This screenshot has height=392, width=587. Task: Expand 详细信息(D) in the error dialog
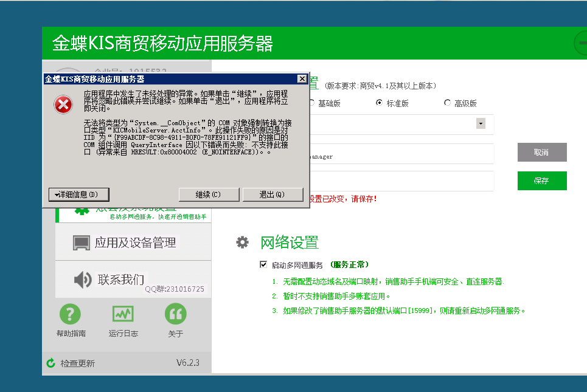tap(79, 194)
